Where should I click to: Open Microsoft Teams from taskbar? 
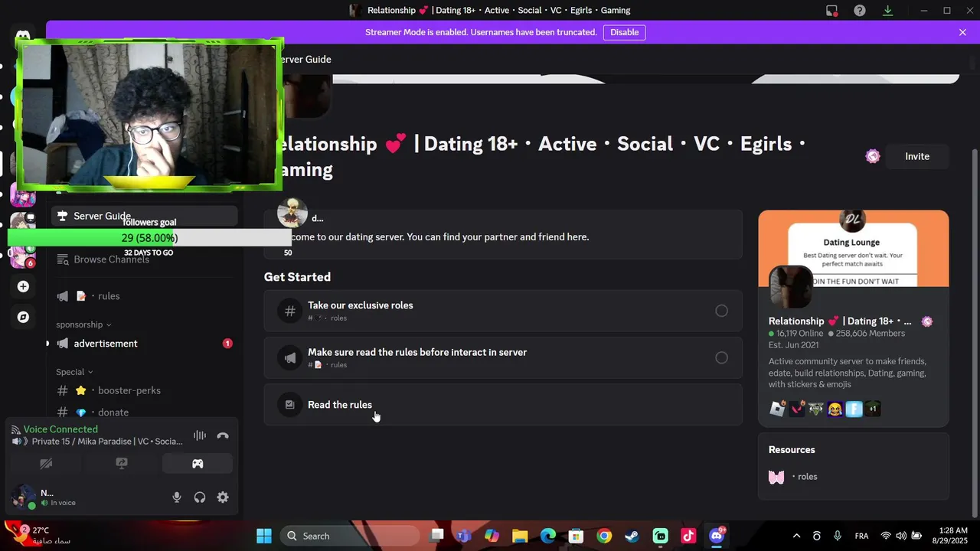463,536
